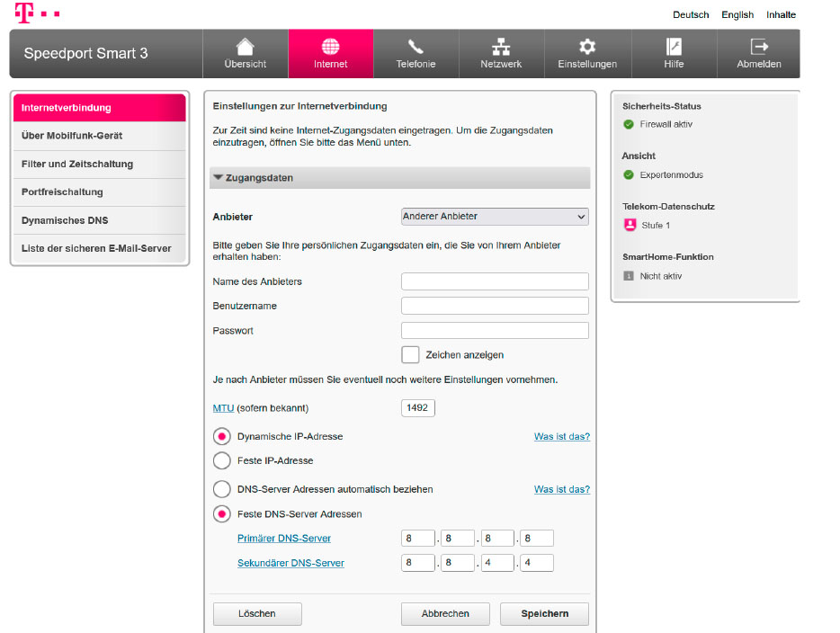
Task: Open Hilfe book icon
Action: [x=674, y=47]
